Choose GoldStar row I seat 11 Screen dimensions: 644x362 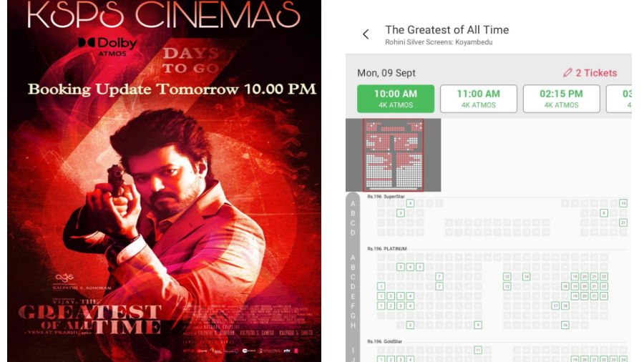pos(478,350)
